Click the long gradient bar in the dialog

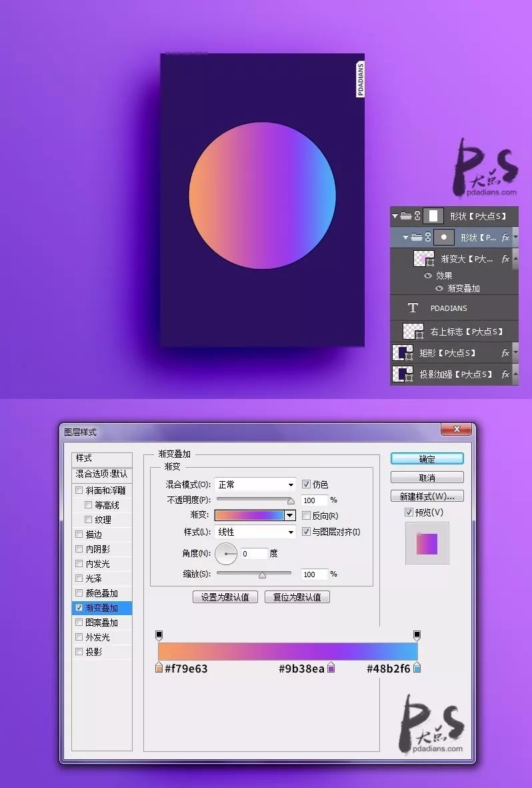(x=288, y=651)
